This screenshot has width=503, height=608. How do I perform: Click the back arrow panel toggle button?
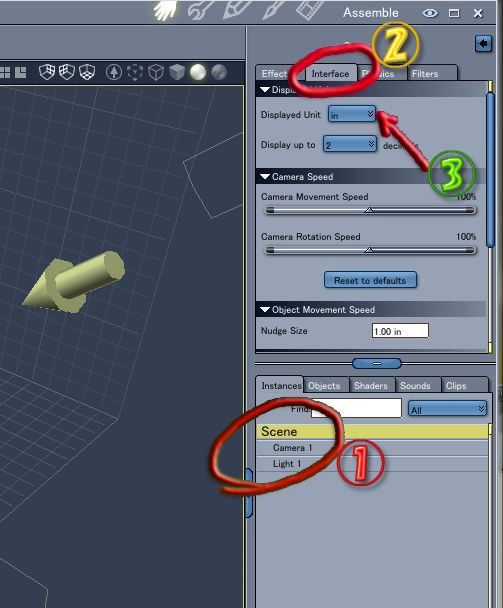(x=483, y=43)
